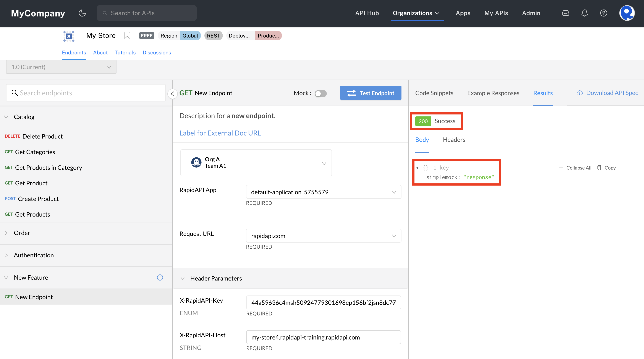Screen dimensions: 644x359
Task: Open the Org A Team A1 selector
Action: coord(256,163)
